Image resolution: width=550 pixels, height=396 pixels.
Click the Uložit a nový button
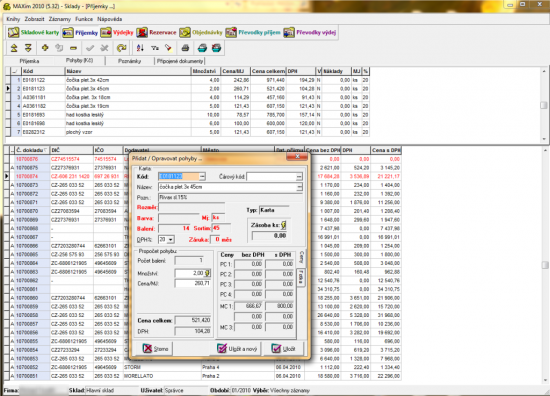tap(238, 349)
